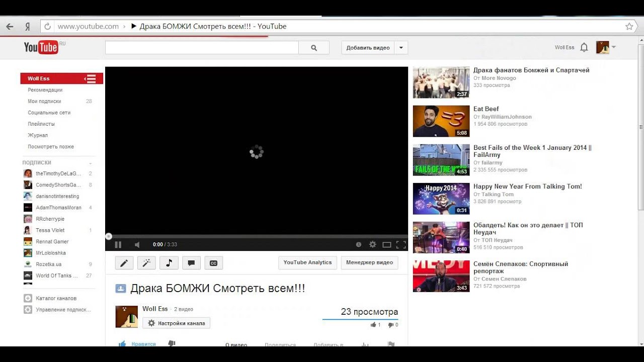Click the notifications bell icon
644x362 pixels.
pyautogui.click(x=584, y=48)
